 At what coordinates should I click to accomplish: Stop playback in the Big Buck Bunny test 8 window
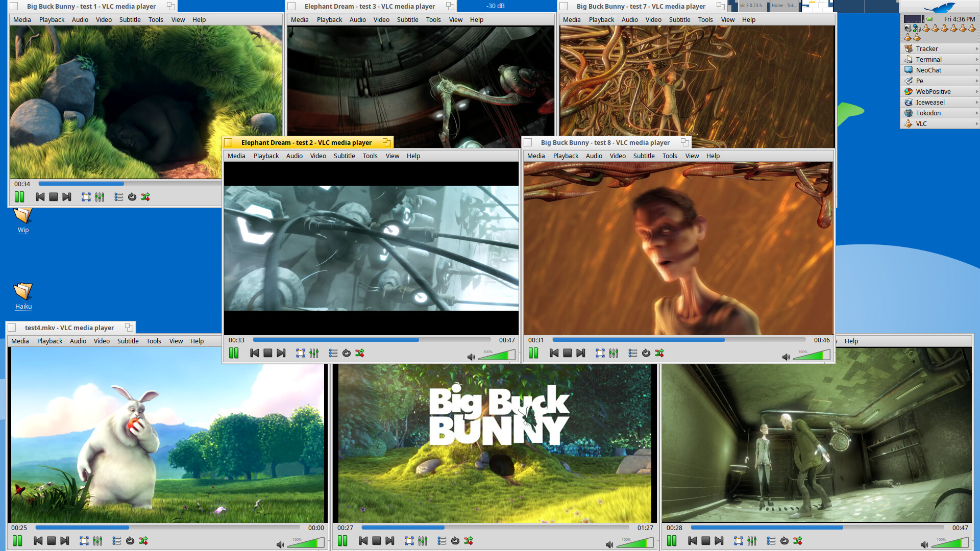[x=567, y=353]
